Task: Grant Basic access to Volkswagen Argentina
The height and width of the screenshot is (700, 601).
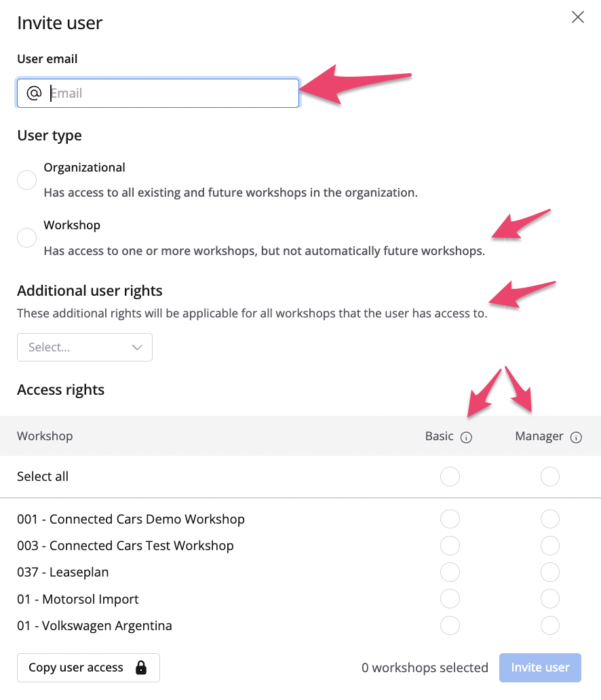Action: pyautogui.click(x=450, y=625)
